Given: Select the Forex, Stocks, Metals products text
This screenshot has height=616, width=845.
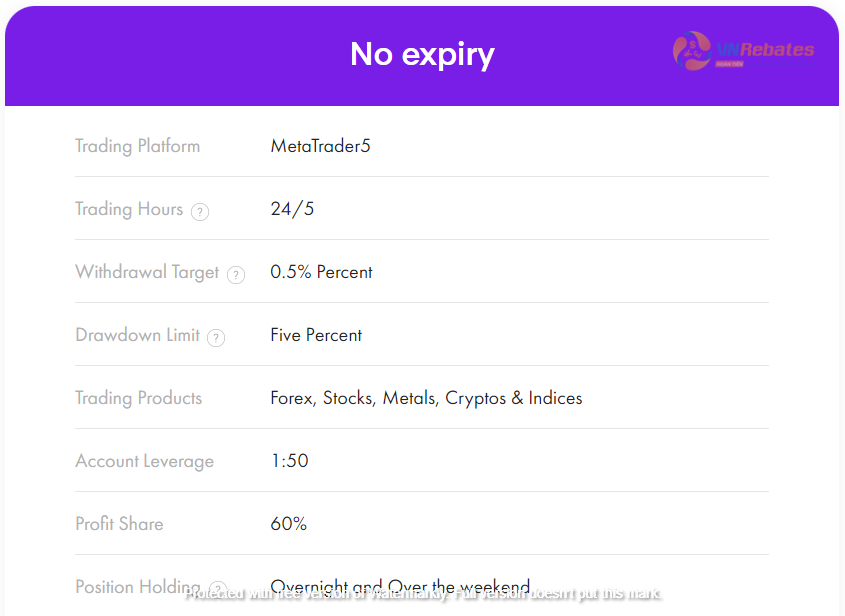Looking at the screenshot, I should 426,398.
